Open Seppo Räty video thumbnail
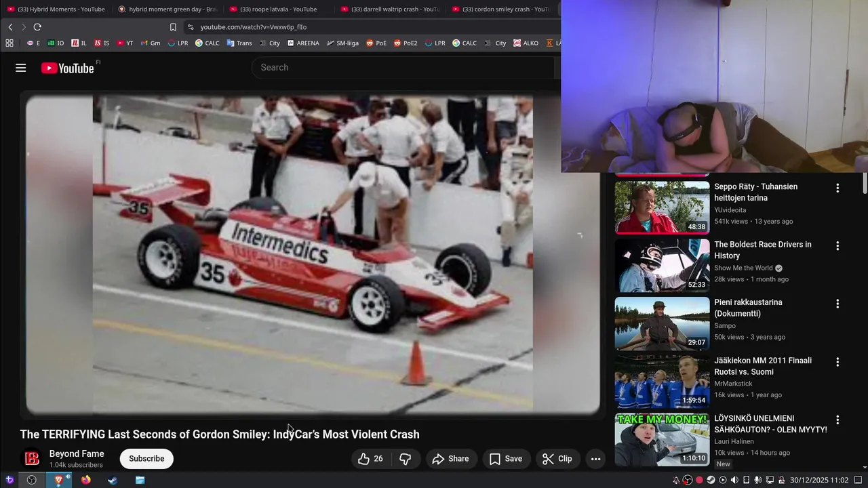Image resolution: width=868 pixels, height=488 pixels. (x=662, y=207)
